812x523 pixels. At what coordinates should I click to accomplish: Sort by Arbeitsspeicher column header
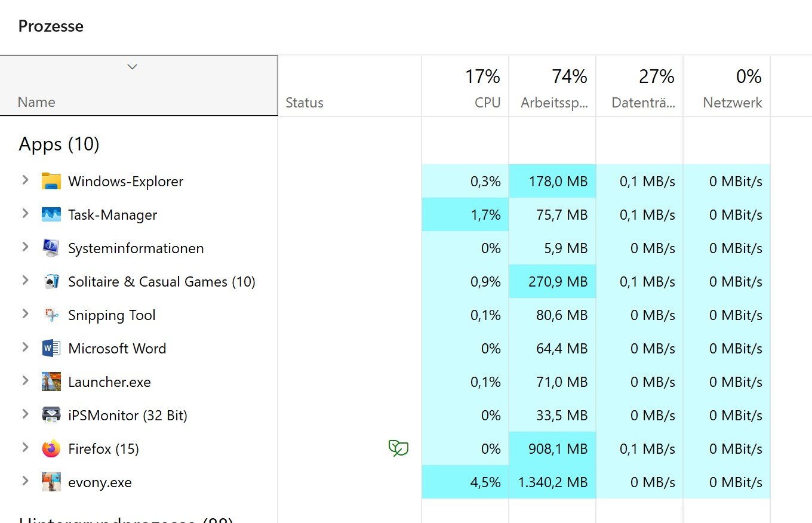point(552,87)
